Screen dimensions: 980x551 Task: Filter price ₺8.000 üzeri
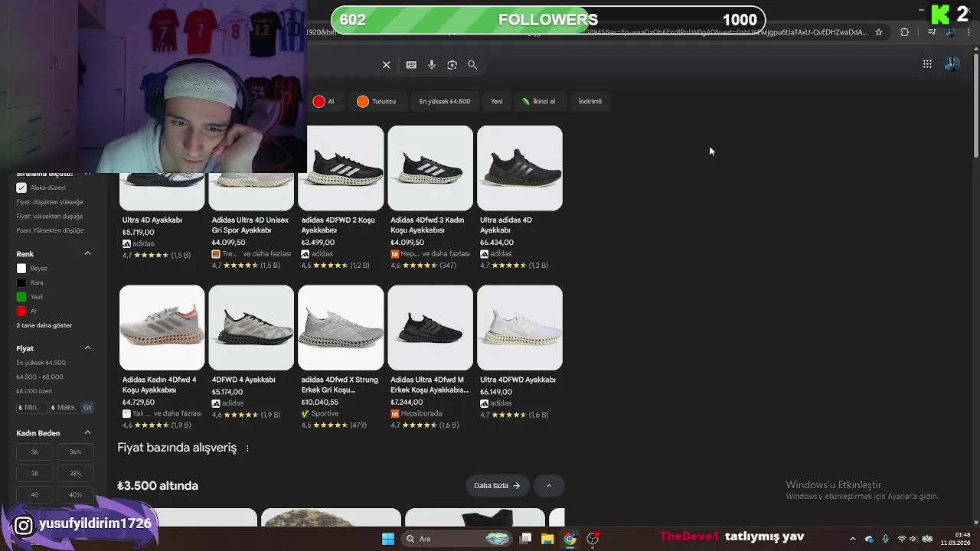pyautogui.click(x=34, y=391)
